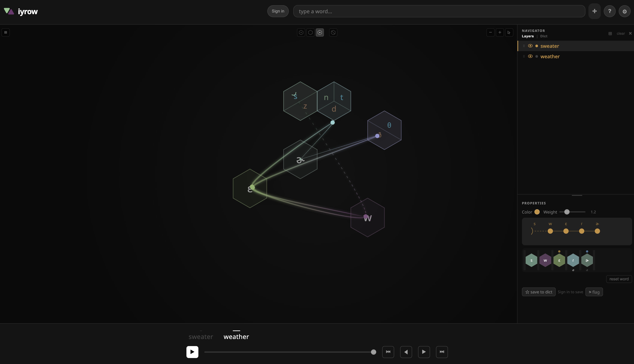The image size is (634, 364).
Task: Open settings with the gear icon
Action: coord(624,12)
